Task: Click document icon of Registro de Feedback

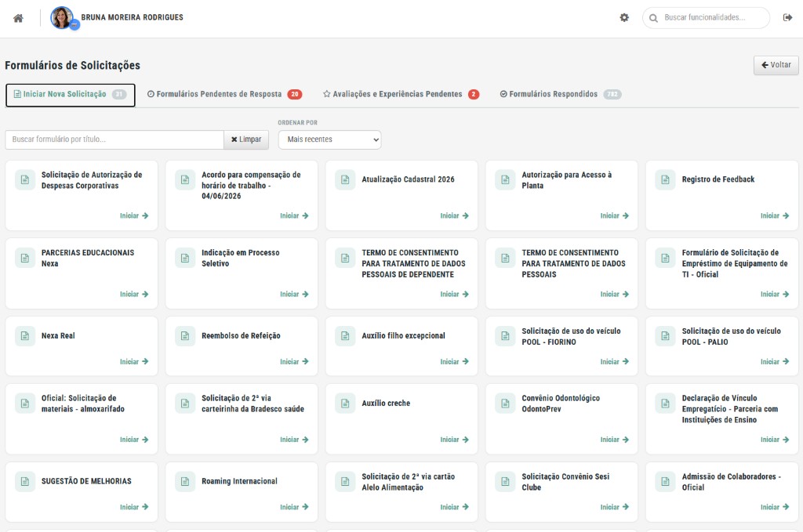Action: [x=665, y=180]
